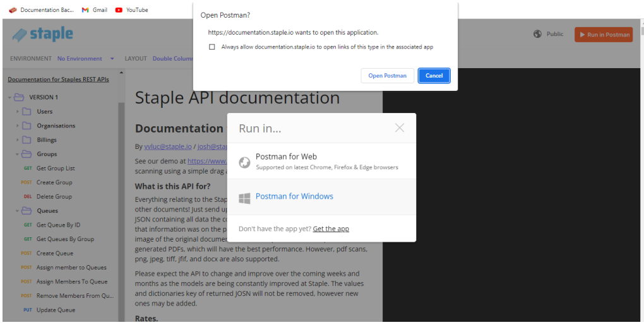Collapse the VERSION 1 folder arrow

click(9, 98)
